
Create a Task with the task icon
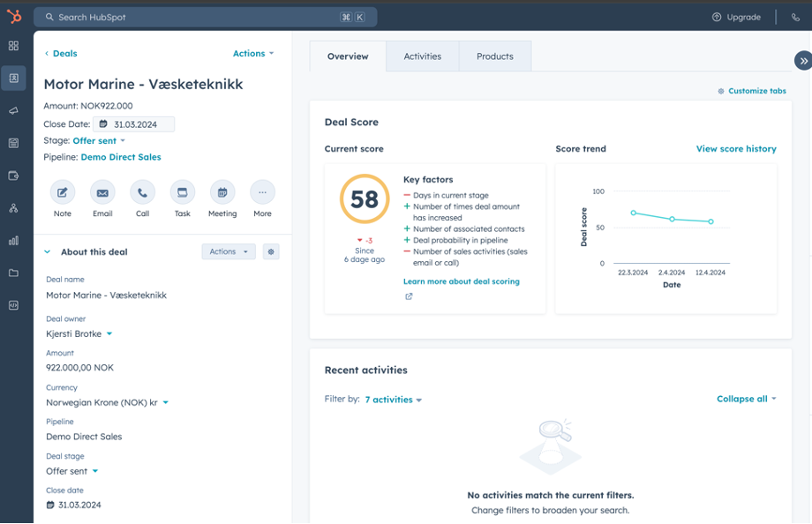[183, 192]
